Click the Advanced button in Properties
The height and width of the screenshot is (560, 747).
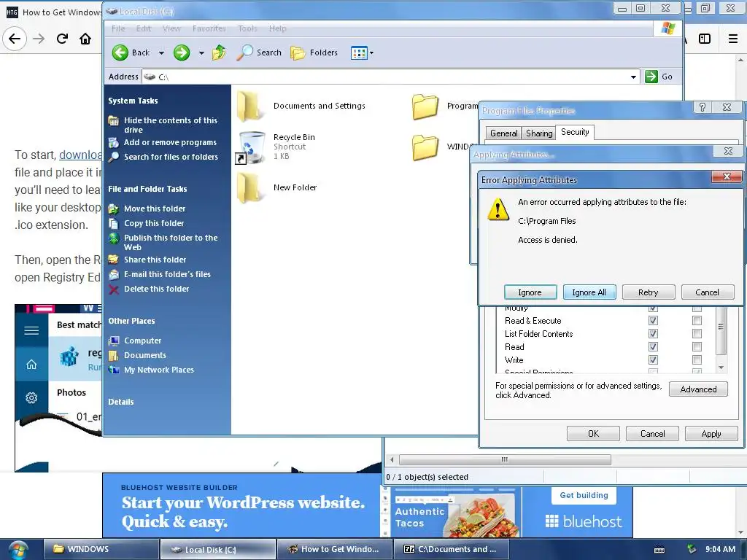click(x=698, y=389)
